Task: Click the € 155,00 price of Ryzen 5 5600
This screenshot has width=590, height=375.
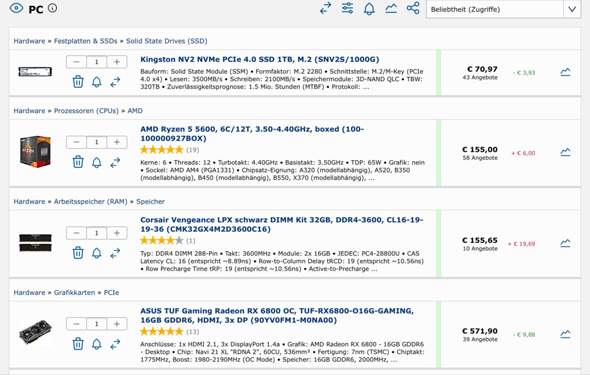Action: tap(480, 150)
